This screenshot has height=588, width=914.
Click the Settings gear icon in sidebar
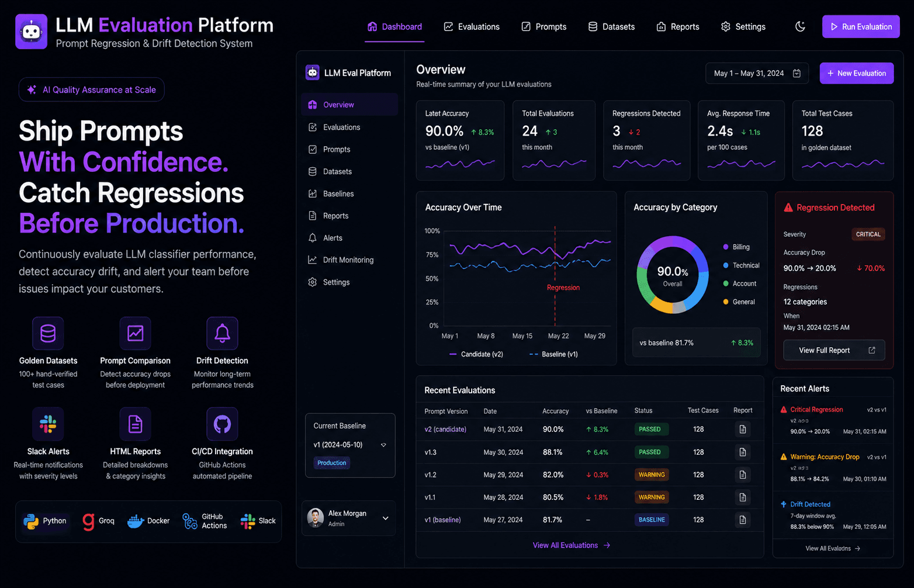(x=313, y=282)
